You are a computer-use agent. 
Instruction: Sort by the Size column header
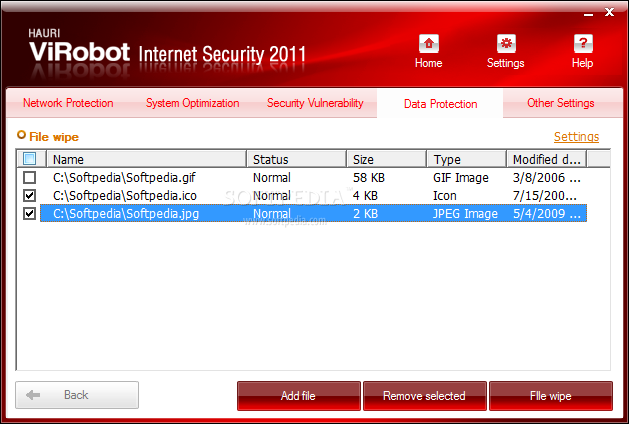(x=386, y=159)
